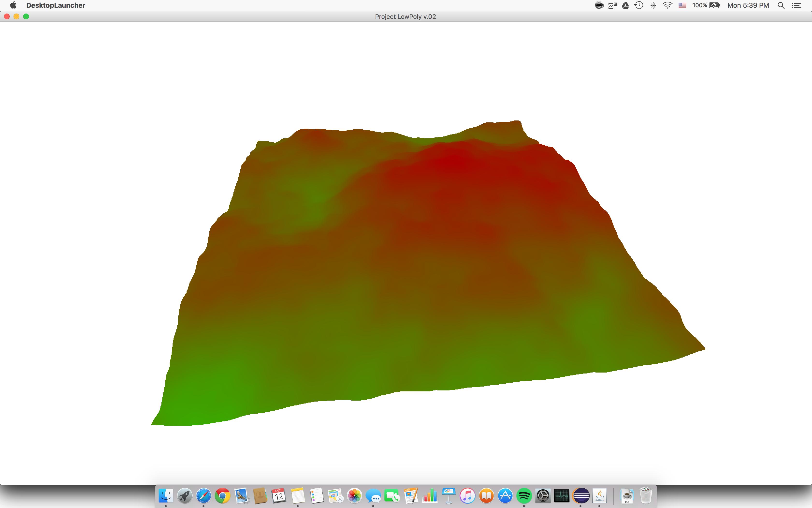Open Numbers chart icon in Dock
The width and height of the screenshot is (812, 508).
[x=429, y=496]
